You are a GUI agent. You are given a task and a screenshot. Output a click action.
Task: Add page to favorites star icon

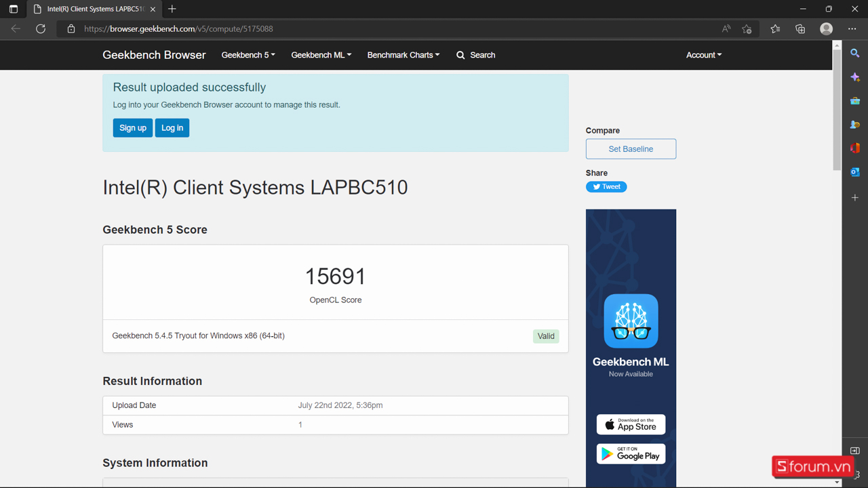(x=747, y=28)
